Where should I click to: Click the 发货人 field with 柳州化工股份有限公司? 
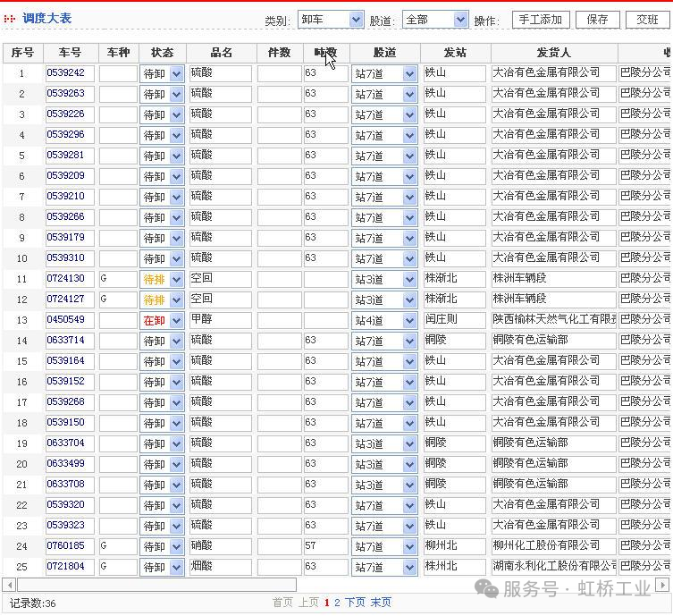click(553, 545)
